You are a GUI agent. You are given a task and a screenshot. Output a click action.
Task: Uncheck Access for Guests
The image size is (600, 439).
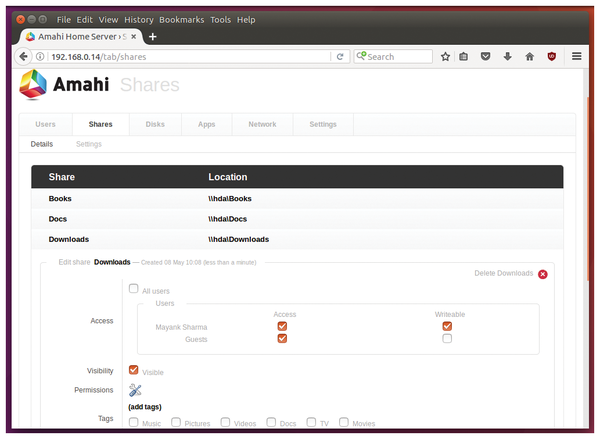coord(282,339)
